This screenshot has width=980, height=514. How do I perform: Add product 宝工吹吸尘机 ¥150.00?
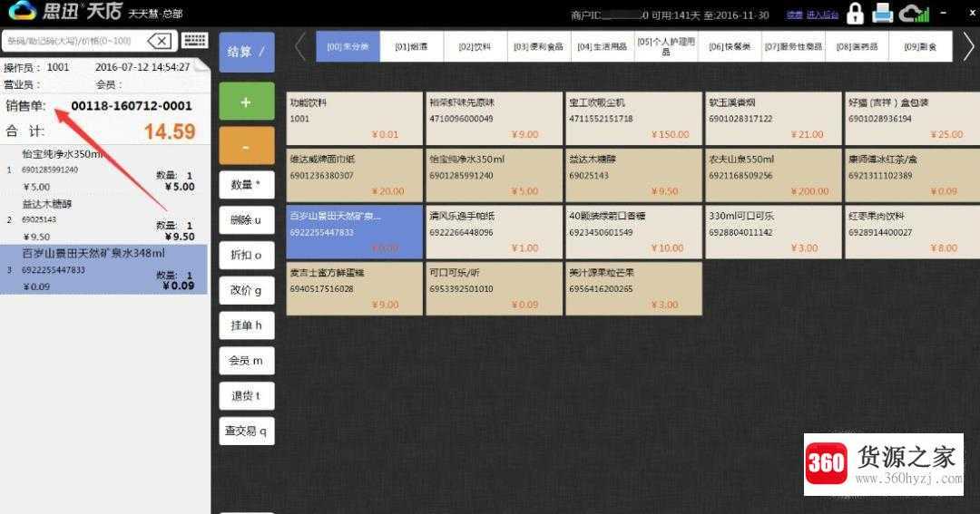click(633, 119)
